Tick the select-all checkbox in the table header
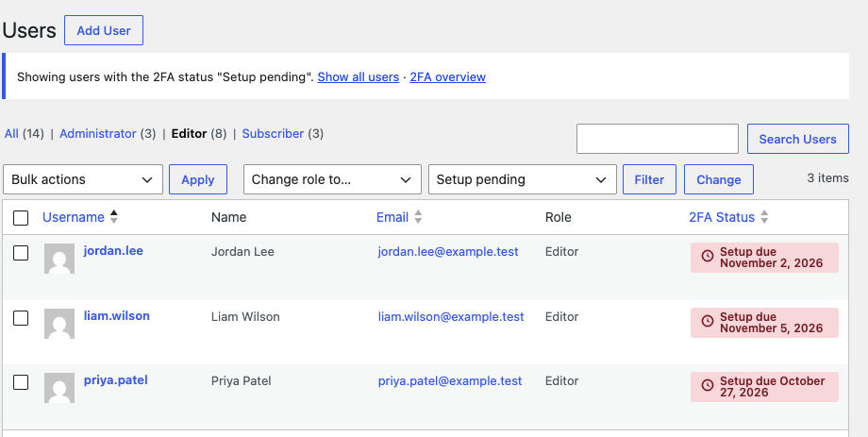This screenshot has width=868, height=437. coord(21,218)
